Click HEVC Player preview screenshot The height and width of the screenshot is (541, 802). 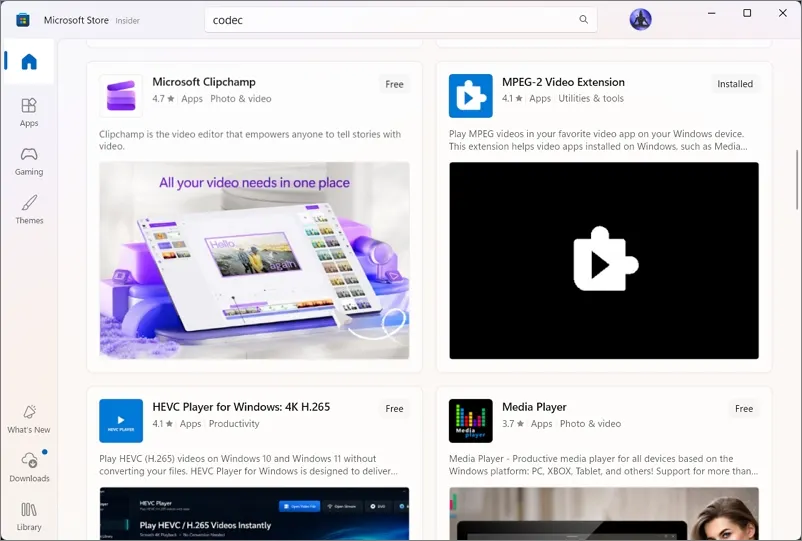[254, 513]
